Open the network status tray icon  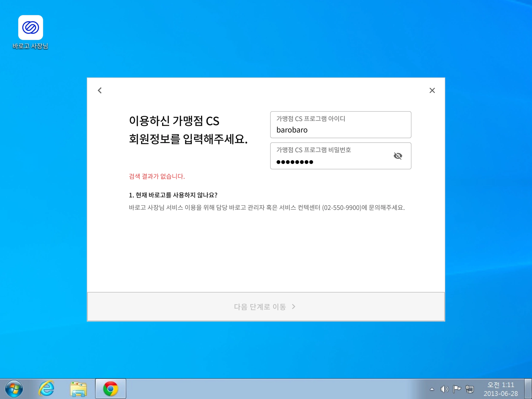470,389
